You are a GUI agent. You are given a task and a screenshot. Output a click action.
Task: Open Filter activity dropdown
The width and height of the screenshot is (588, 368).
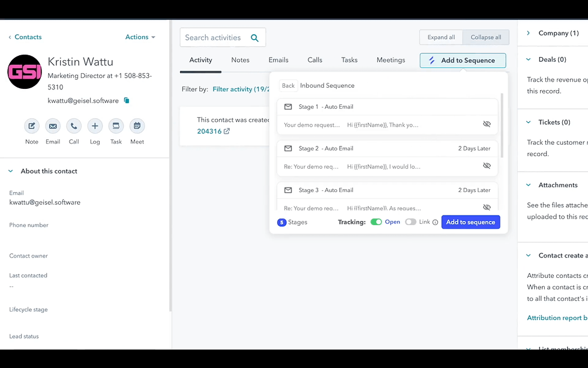tap(241, 89)
